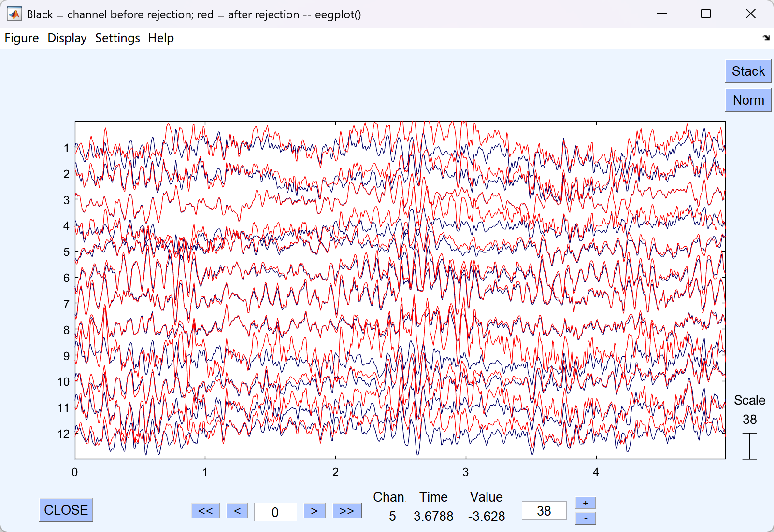774x532 pixels.
Task: Click the Scale label beside the plot
Action: (x=749, y=400)
